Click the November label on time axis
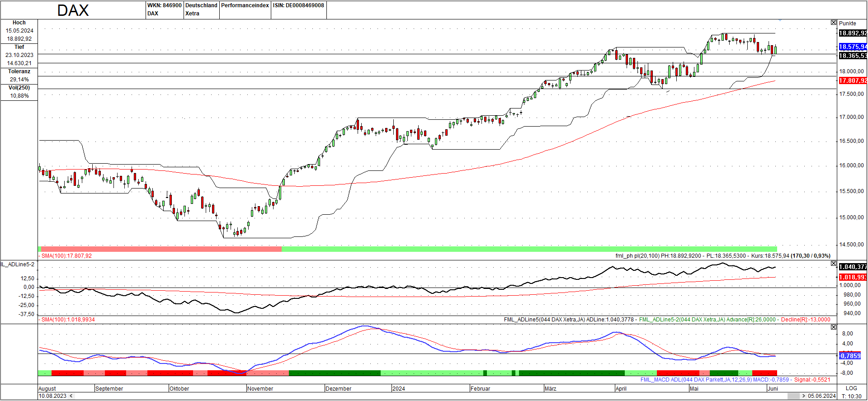This screenshot has height=401, width=868. point(260,389)
